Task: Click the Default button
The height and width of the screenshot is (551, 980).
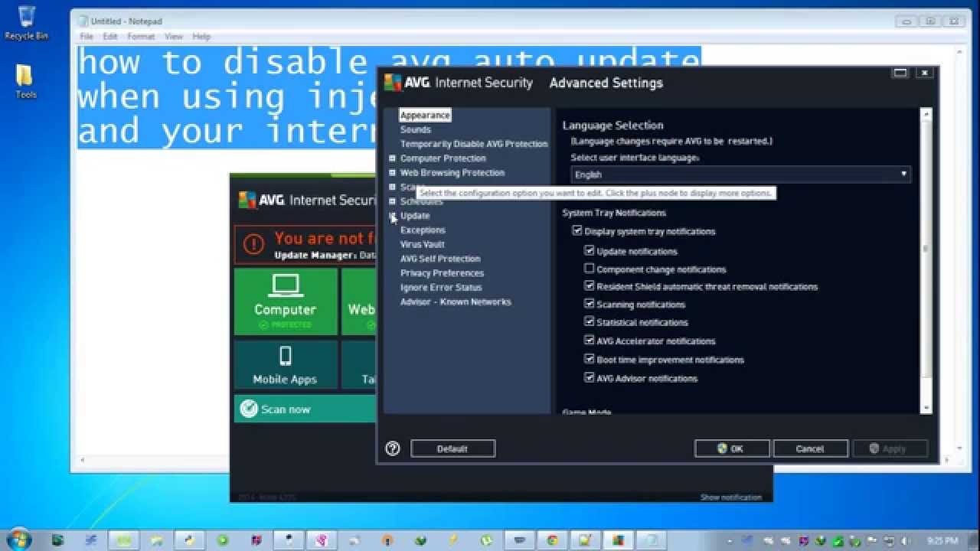Action: pos(452,449)
